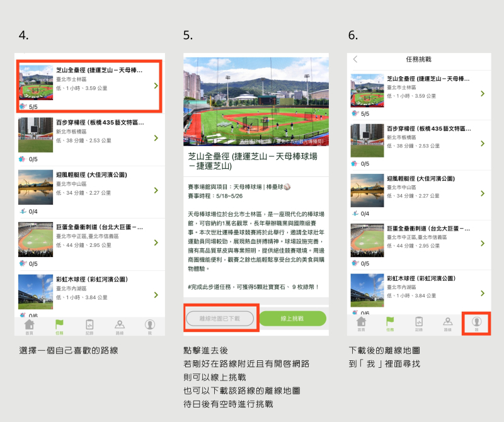Viewport: 504px width, 422px height.
Task: Select the 任務 tab in step 6 screen
Action: tap(390, 323)
